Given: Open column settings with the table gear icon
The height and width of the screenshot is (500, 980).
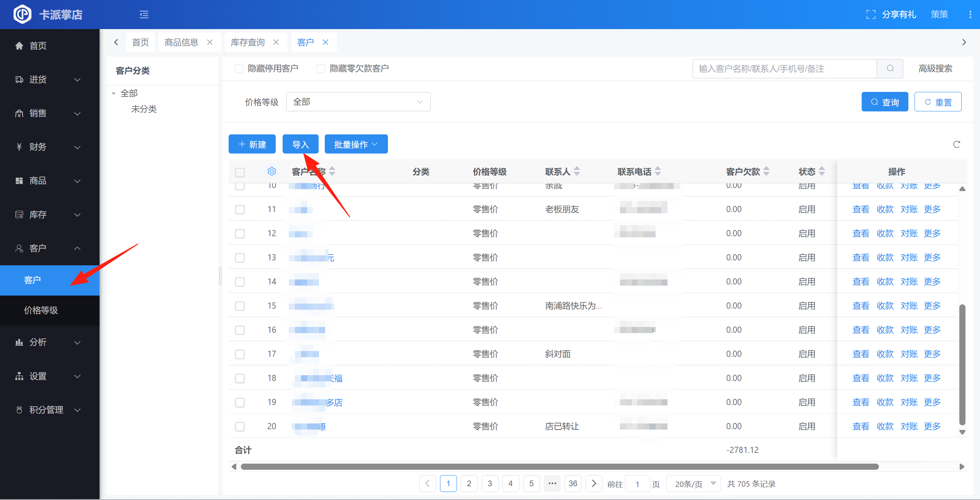Looking at the screenshot, I should click(272, 171).
